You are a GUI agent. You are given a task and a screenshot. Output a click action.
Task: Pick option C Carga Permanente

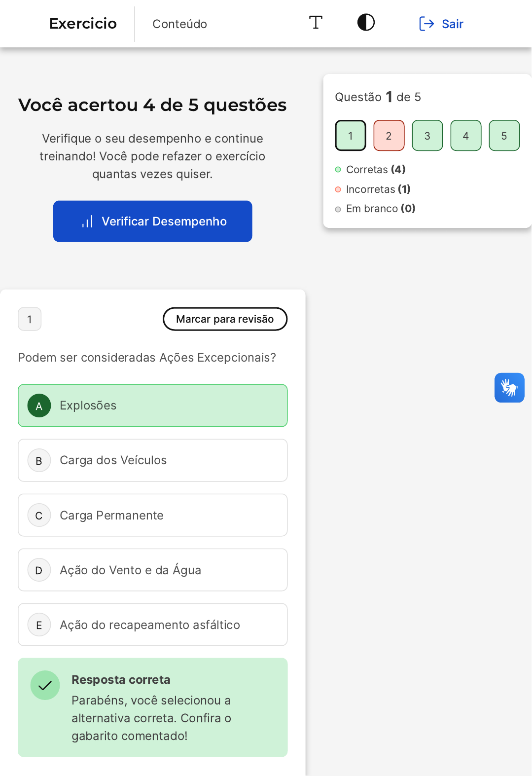(153, 515)
